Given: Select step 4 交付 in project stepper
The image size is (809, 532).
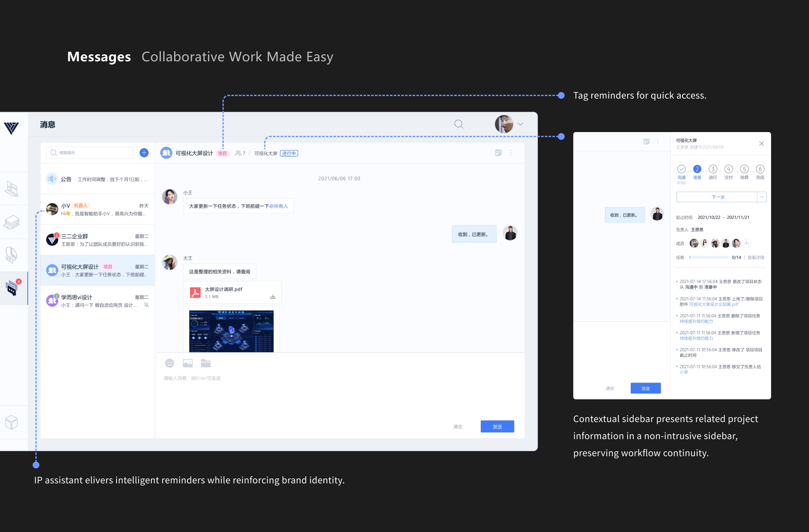Looking at the screenshot, I should (728, 169).
